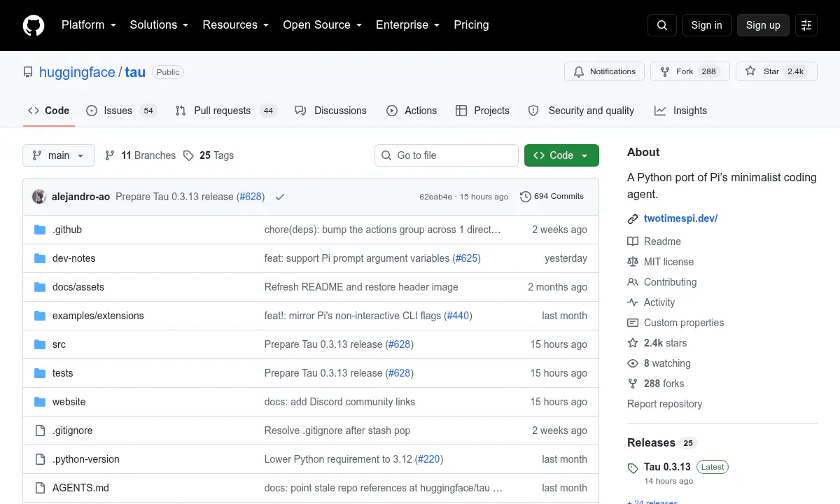Click the src folder icon

pyautogui.click(x=40, y=344)
